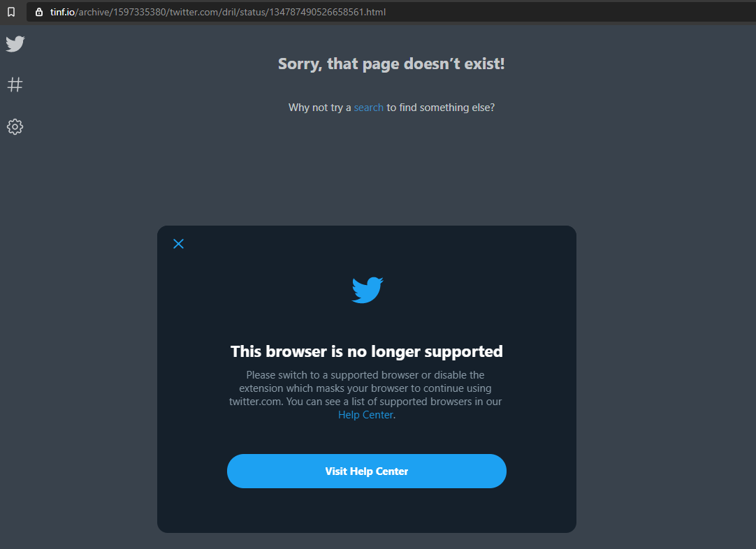Viewport: 756px width, 549px height.
Task: Click the "Why not try a" text
Action: tap(320, 108)
